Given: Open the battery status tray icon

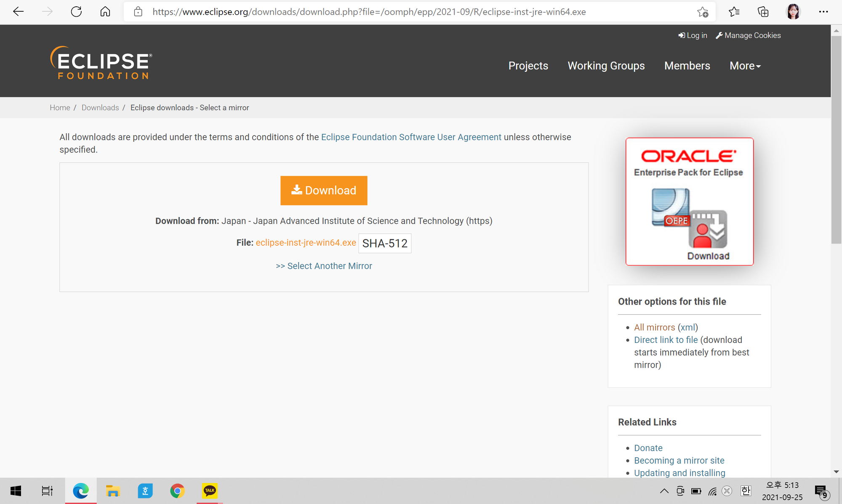Looking at the screenshot, I should (696, 491).
